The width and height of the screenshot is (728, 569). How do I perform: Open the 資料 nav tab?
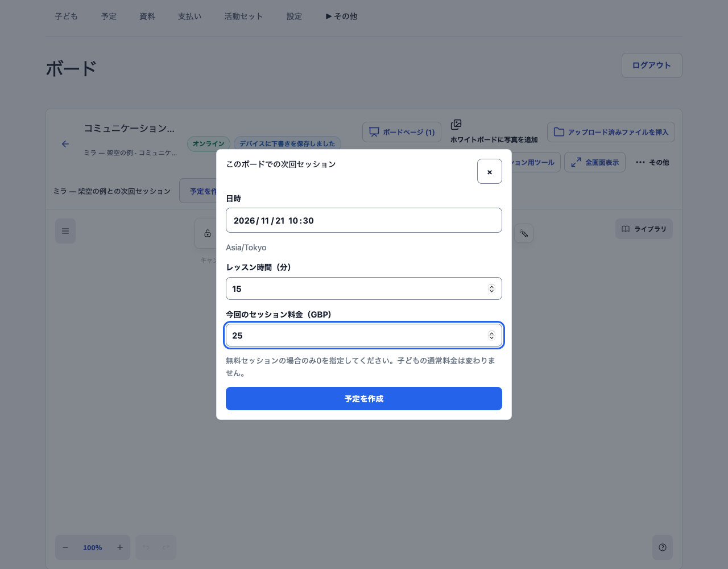(147, 16)
